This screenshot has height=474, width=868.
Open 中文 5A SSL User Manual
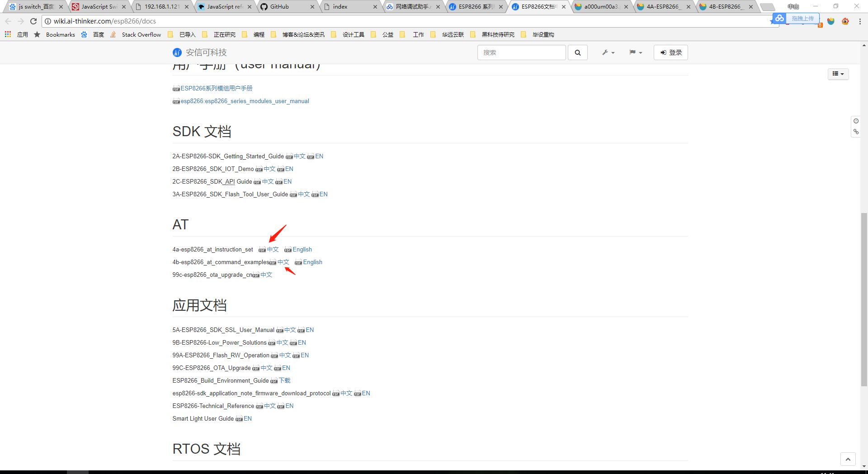290,330
